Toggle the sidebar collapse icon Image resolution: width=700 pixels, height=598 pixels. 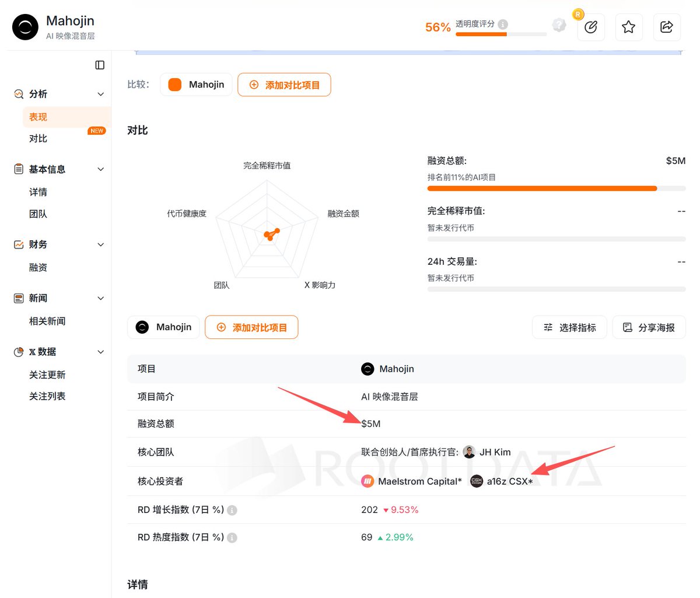[100, 65]
